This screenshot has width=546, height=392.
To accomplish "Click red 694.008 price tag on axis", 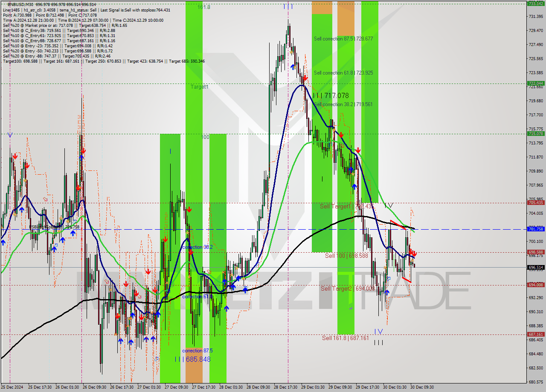I will point(536,285).
